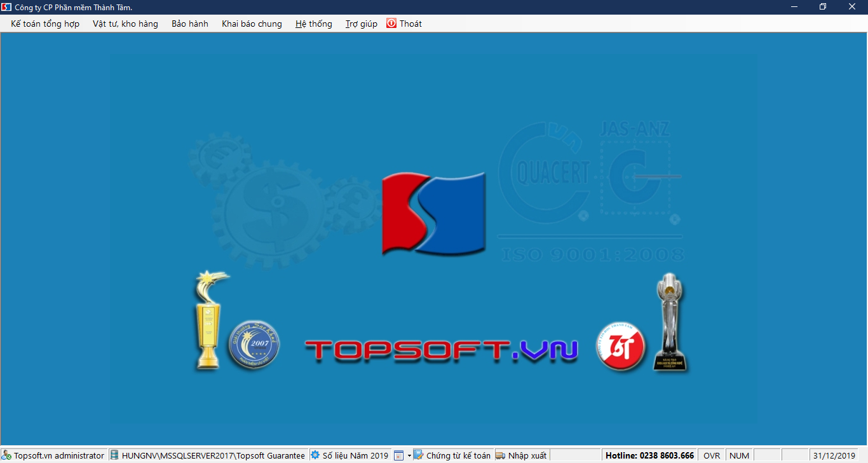Viewport: 868px width, 463px height.
Task: Click Topsoft.vn administrator in status bar
Action: pyautogui.click(x=59, y=455)
